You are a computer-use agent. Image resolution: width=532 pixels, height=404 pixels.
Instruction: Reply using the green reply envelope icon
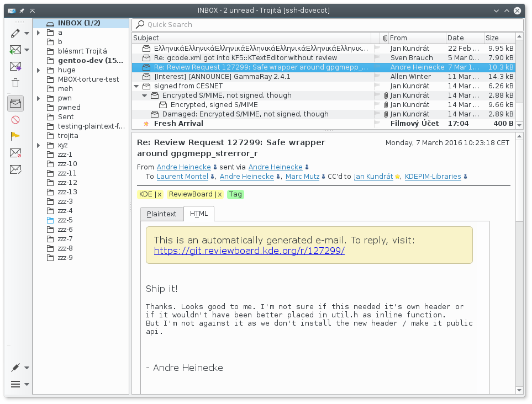tap(15, 50)
